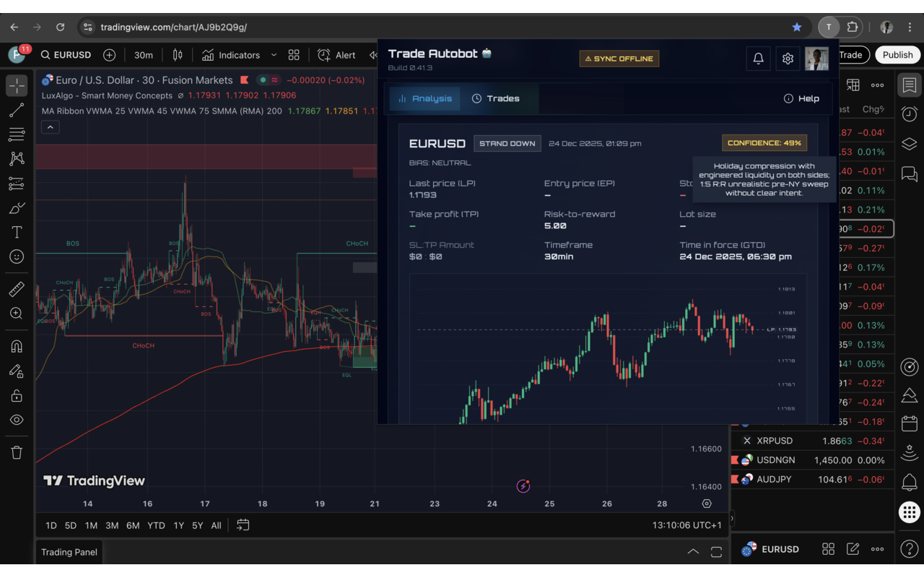The image size is (924, 578).
Task: Open the patterns drawing tools
Action: pos(17,159)
